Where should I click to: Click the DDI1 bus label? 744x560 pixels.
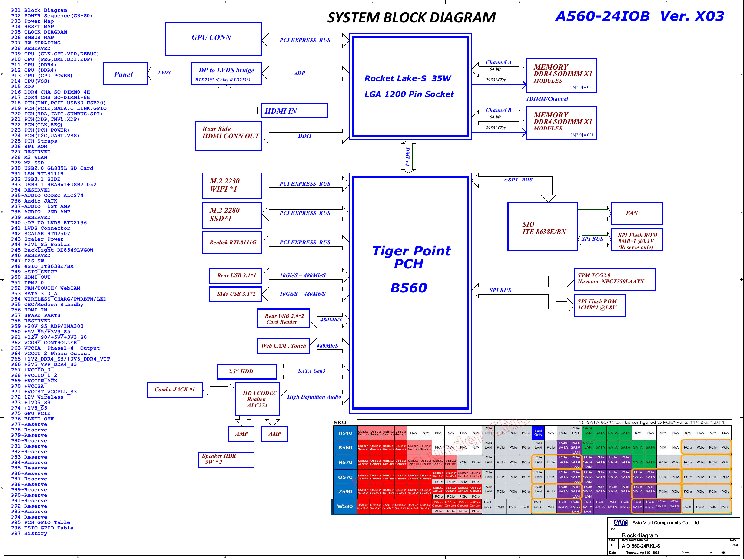(x=305, y=136)
